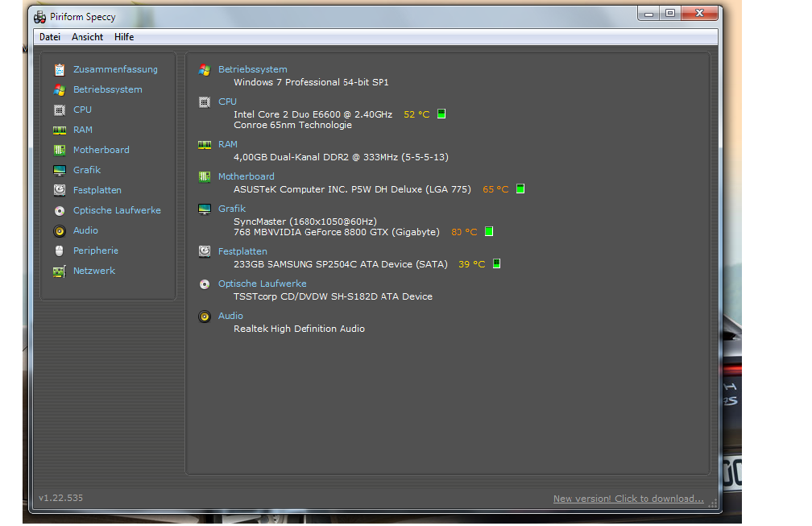This screenshot has height=526, width=812.
Task: Click the motherboard temperature value 65 °C
Action: (x=495, y=189)
